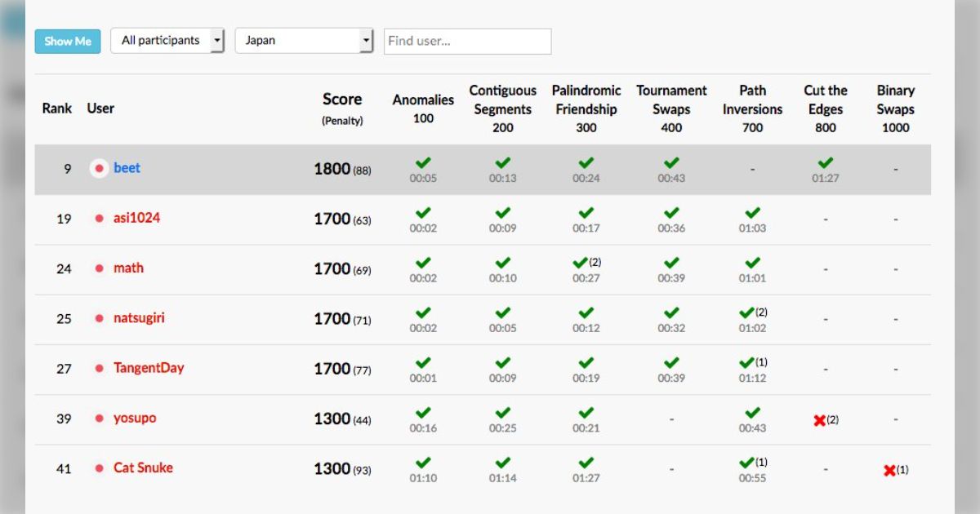Click Cat Snuke's Contiguous Segments checkmark

[503, 463]
